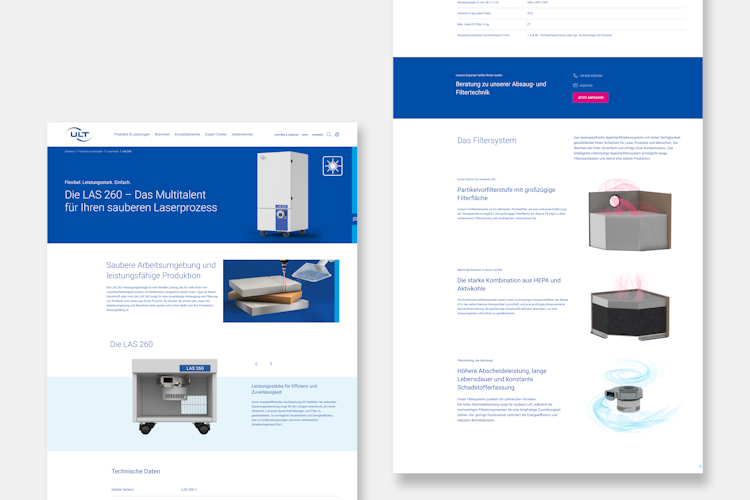Click the Laserrauch breadcrumb link
The width and height of the screenshot is (750, 500).
click(112, 151)
